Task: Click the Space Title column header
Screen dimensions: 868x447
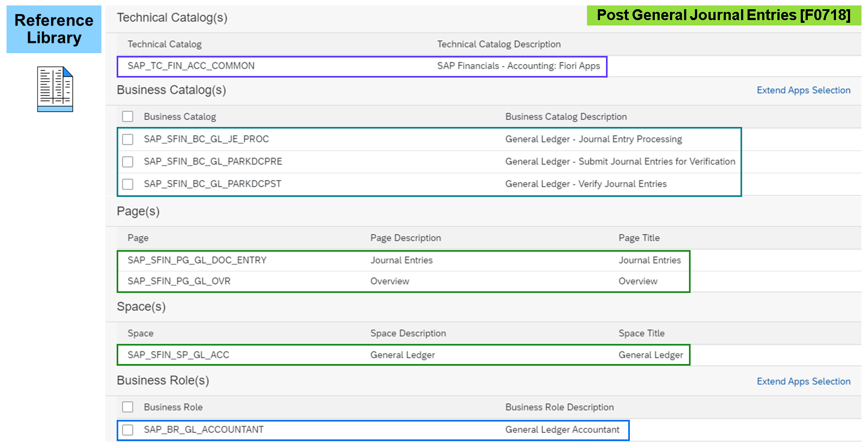Action: (641, 333)
